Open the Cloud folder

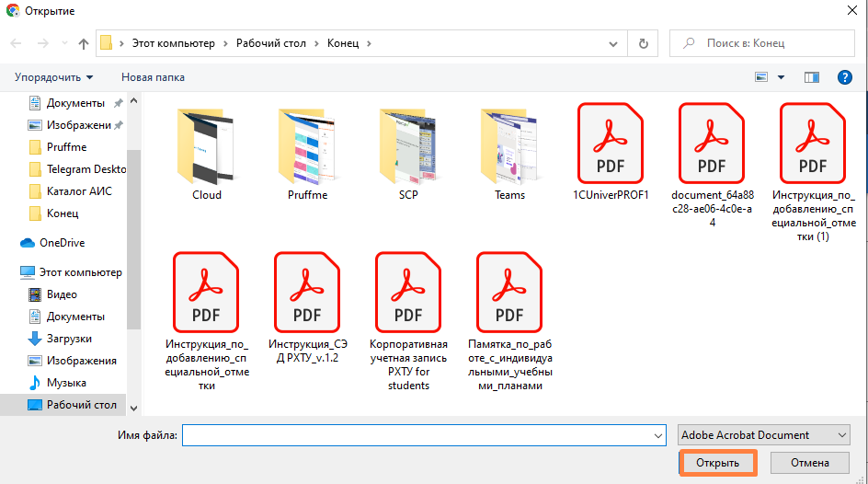tap(207, 152)
